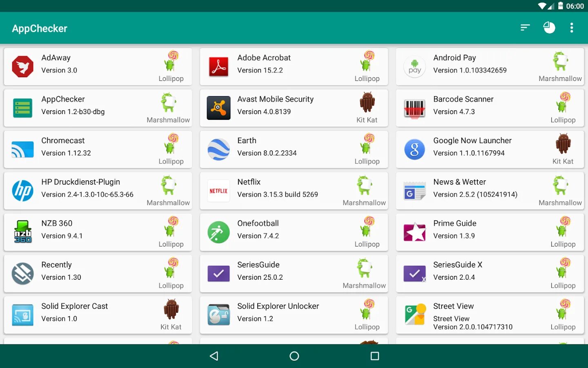
Task: Select 'Version 4.7.3' under Barcode Scanner
Action: tap(454, 112)
